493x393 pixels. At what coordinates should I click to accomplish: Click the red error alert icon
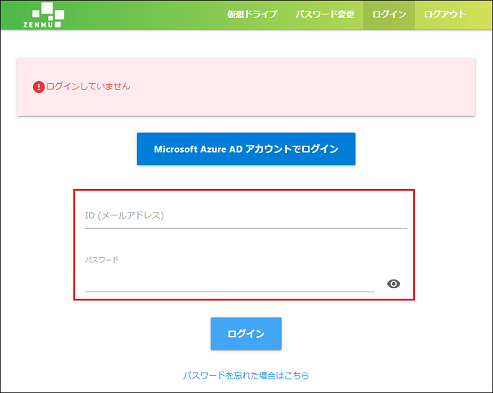point(39,87)
